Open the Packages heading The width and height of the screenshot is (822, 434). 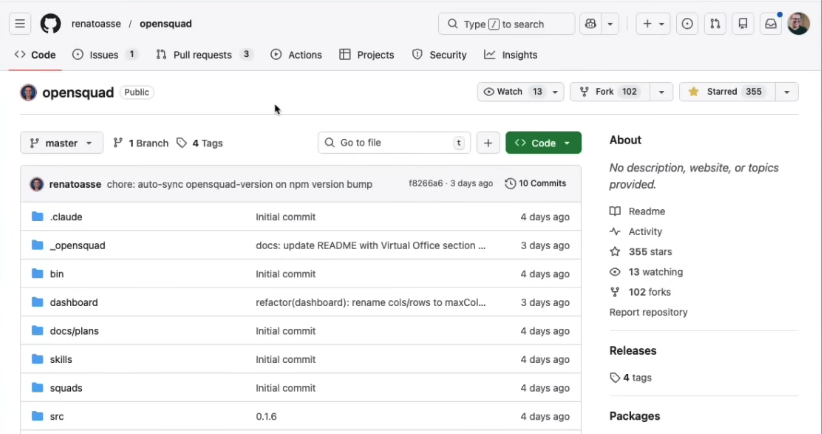[635, 416]
